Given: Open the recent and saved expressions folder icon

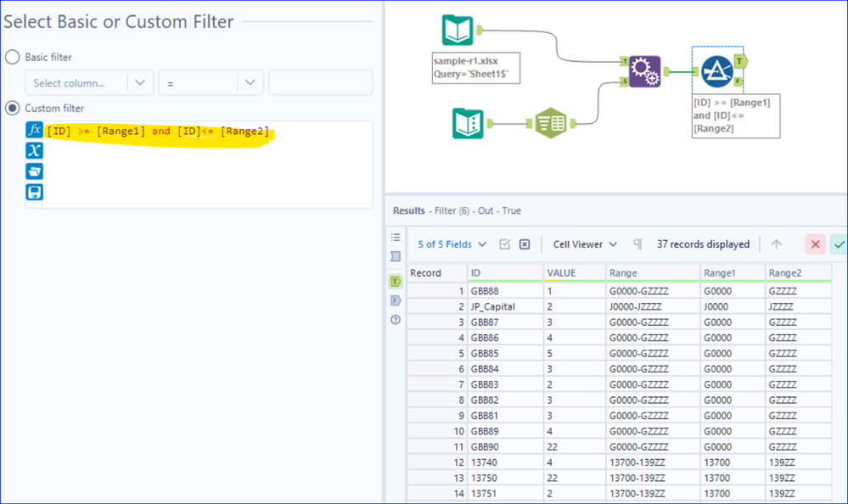Looking at the screenshot, I should pos(34,171).
